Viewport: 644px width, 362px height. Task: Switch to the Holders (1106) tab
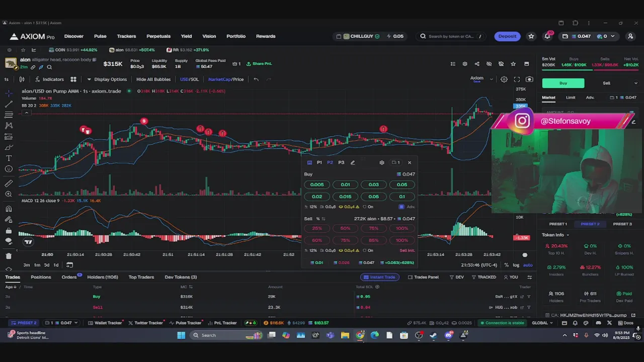(x=103, y=277)
